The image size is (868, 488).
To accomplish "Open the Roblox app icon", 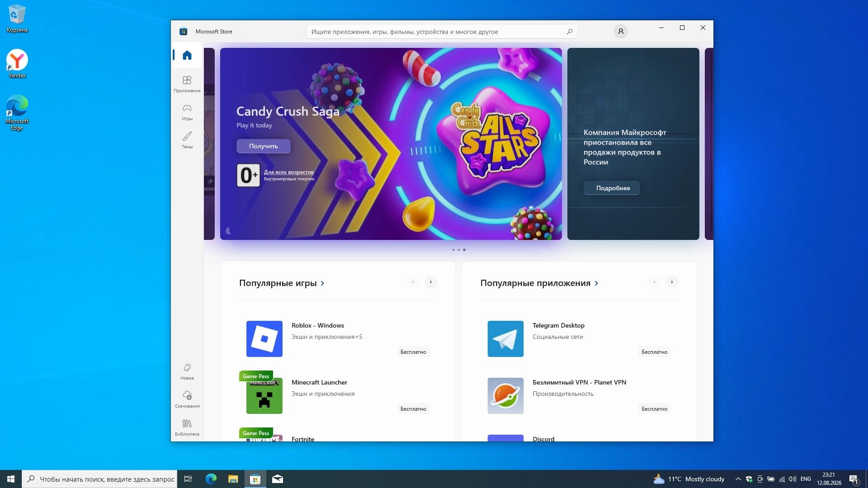I will pyautogui.click(x=264, y=339).
